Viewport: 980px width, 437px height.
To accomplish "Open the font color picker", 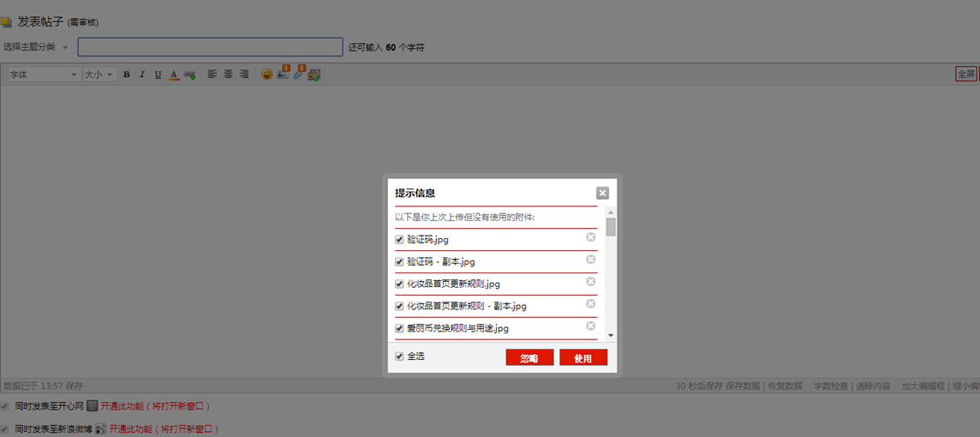I will [175, 75].
